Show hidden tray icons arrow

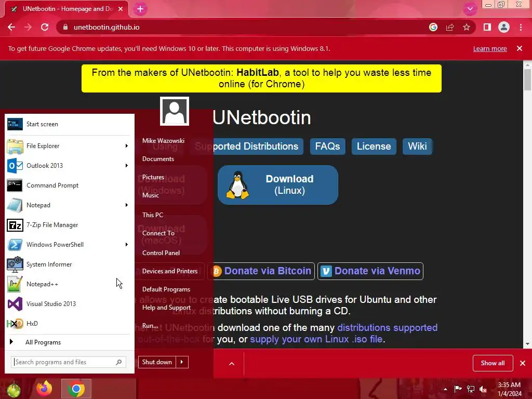[445, 389]
